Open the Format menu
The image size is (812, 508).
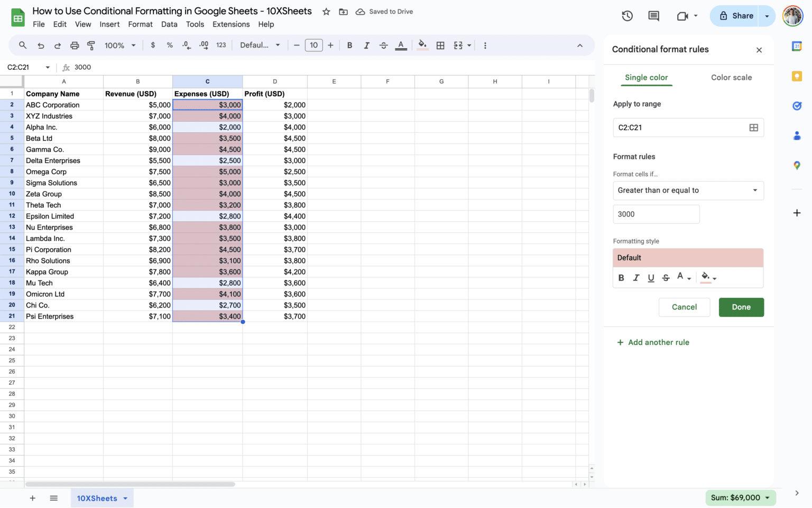140,24
